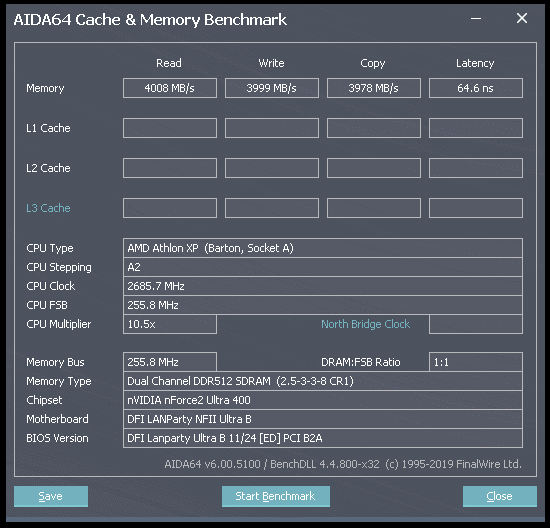The width and height of the screenshot is (550, 528).
Task: Click the L1 Cache Read field
Action: click(x=170, y=128)
